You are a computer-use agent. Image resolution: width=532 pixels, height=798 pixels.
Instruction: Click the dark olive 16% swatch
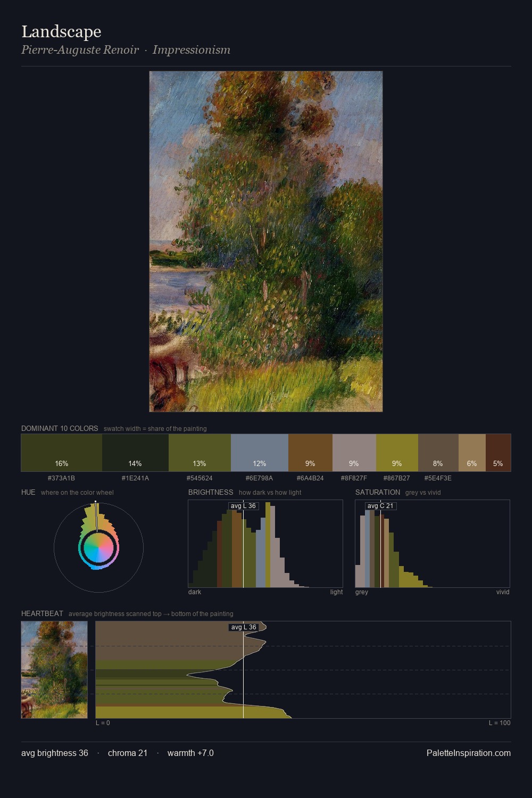pyautogui.click(x=62, y=453)
